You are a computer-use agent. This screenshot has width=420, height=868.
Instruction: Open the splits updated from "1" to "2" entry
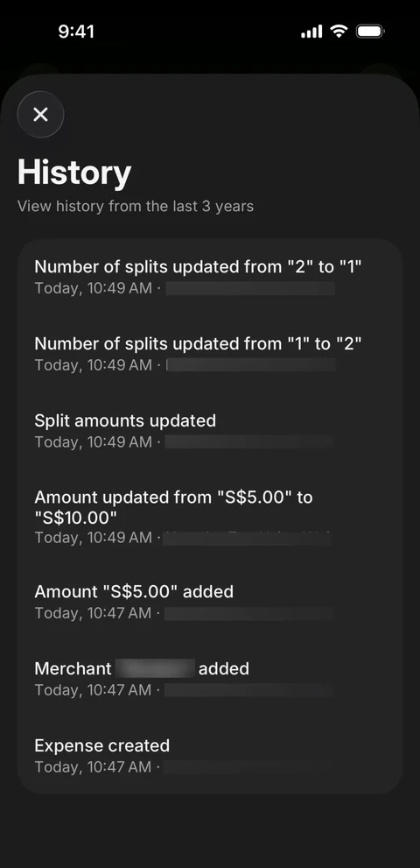210,354
